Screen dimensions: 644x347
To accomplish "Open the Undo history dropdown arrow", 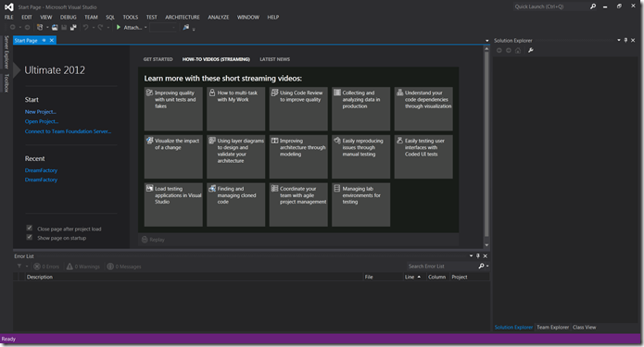I will point(94,28).
